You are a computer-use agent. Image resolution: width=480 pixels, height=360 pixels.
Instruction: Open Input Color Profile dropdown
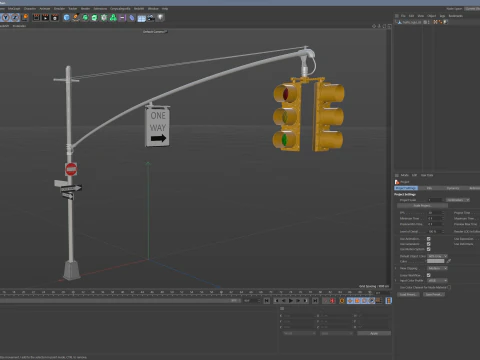437,280
